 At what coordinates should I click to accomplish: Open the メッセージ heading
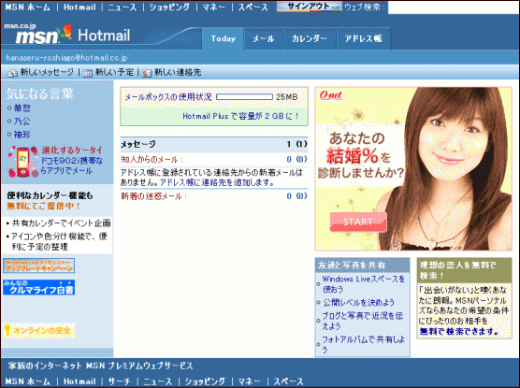(138, 144)
